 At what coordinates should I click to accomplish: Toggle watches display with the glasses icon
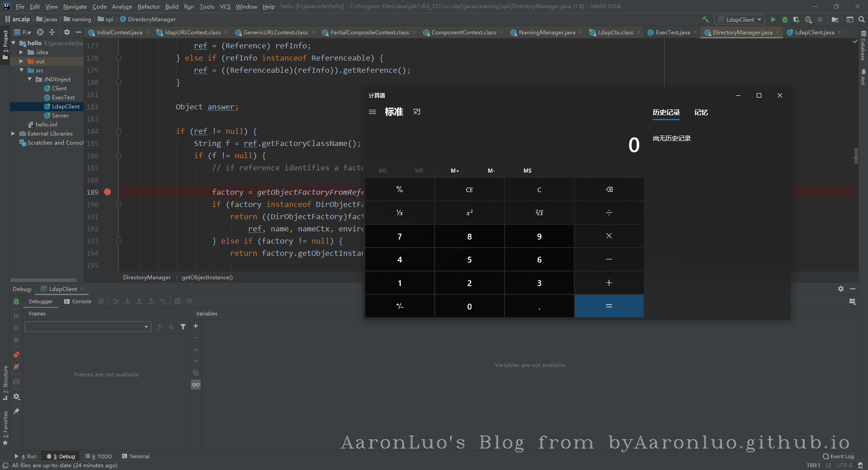tap(196, 385)
